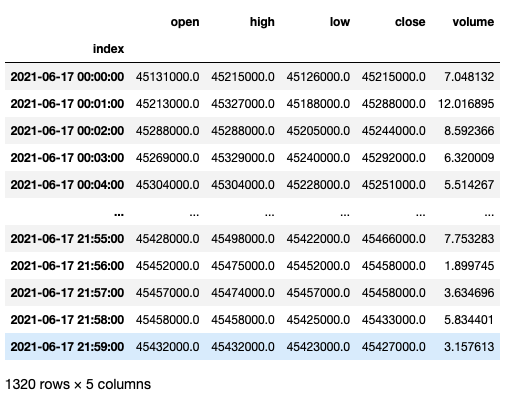Image resolution: width=508 pixels, height=397 pixels.
Task: Click the low column header
Action: [340, 22]
